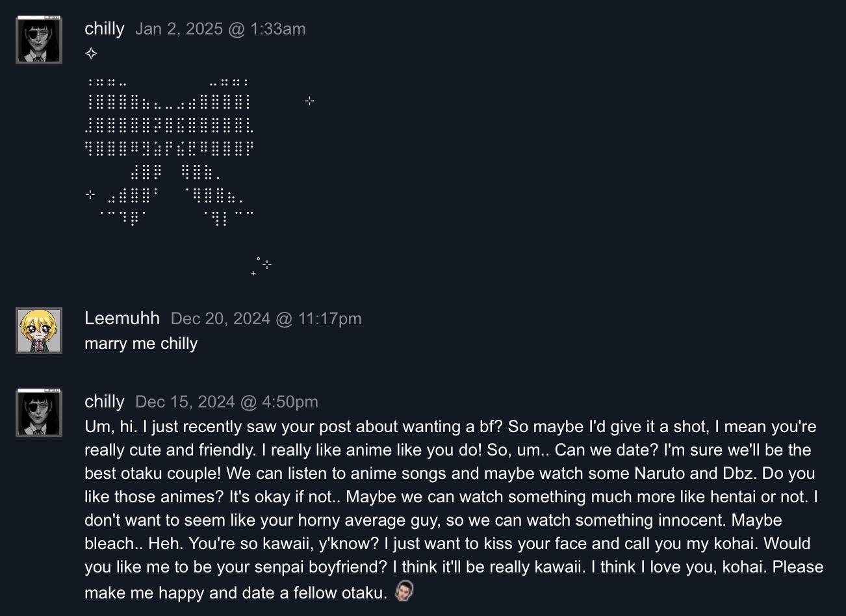
Task: Click "senpai boyfriend" in chilly's long comment
Action: (301, 567)
